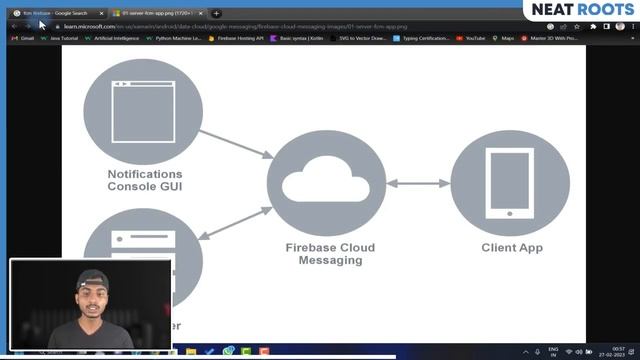
Task: Share this page from address bar
Action: point(563,27)
